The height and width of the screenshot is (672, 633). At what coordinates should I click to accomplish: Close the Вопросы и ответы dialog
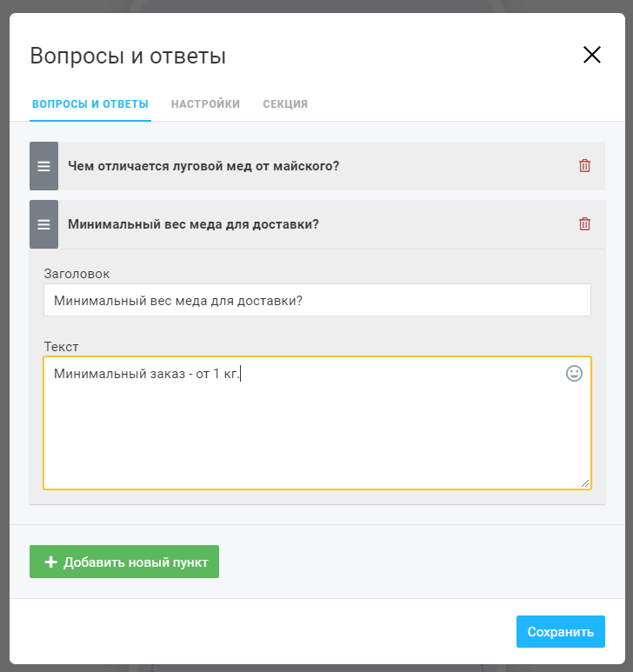[x=592, y=56]
